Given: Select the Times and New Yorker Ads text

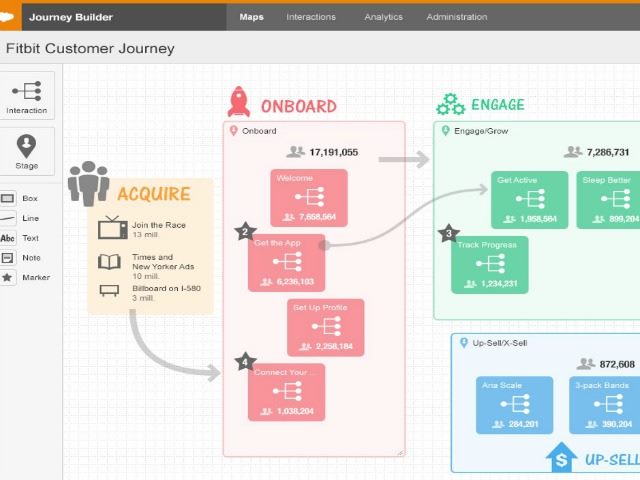Looking at the screenshot, I should [x=163, y=262].
